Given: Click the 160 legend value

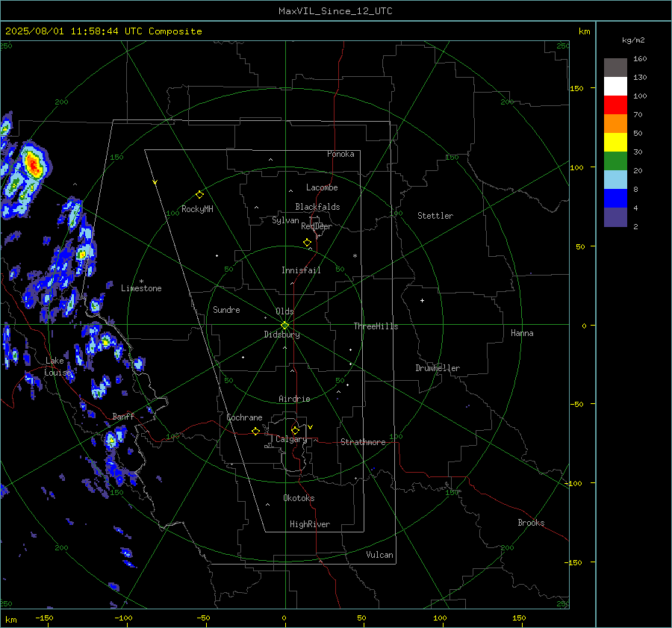Looking at the screenshot, I should tap(640, 59).
